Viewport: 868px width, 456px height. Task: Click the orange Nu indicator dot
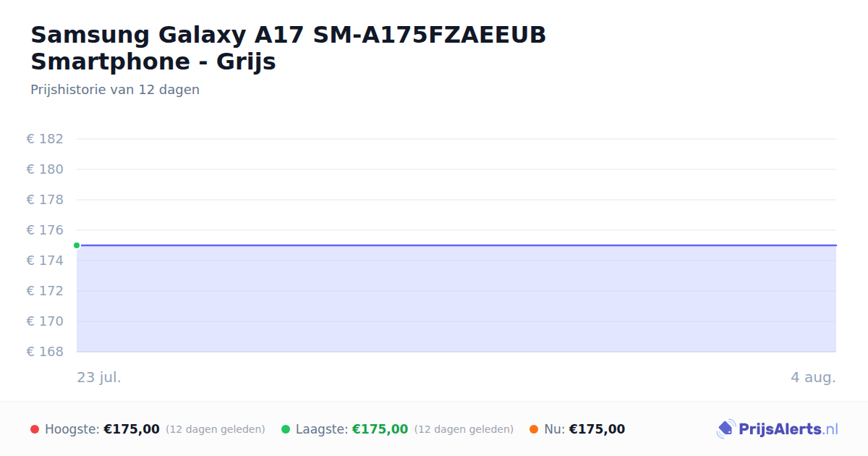tap(534, 429)
